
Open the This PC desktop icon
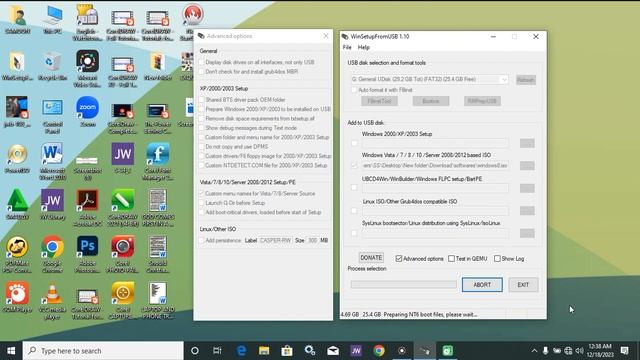[x=53, y=20]
